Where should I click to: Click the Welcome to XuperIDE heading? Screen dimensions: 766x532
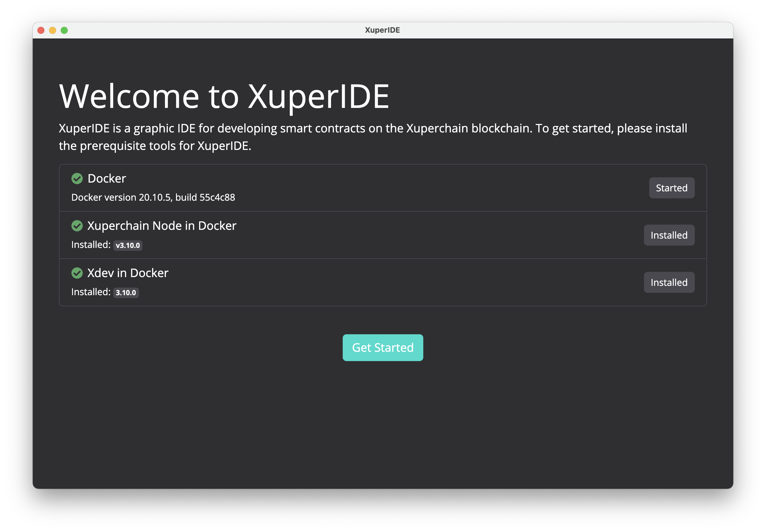pos(224,96)
